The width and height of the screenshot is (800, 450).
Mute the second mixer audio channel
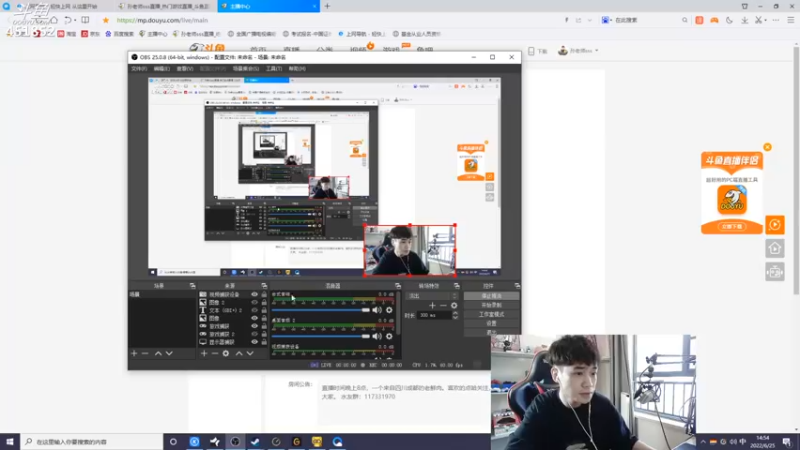pos(377,336)
